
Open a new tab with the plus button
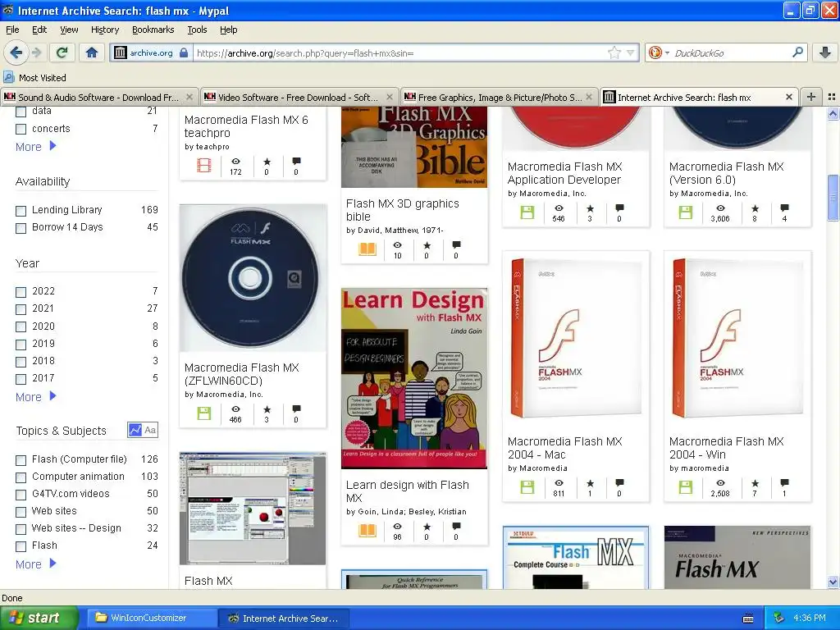pos(811,97)
